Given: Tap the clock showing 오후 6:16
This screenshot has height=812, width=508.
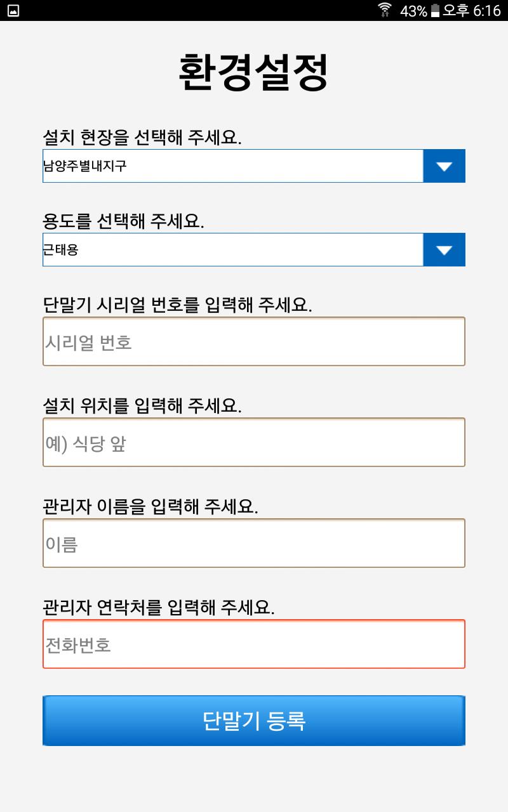Looking at the screenshot, I should coord(472,11).
